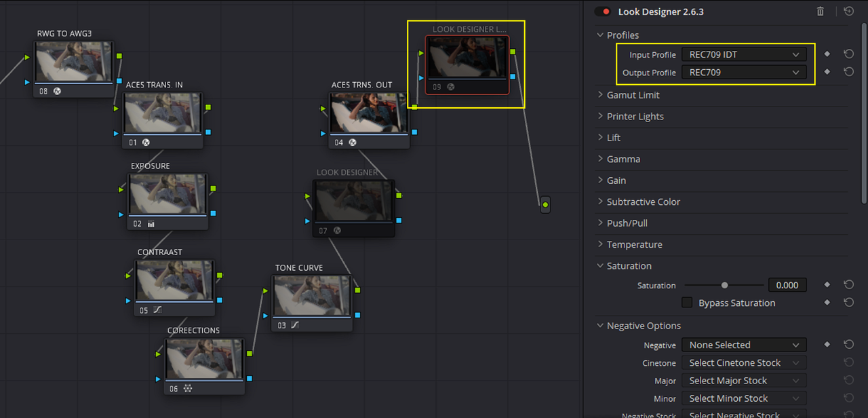Click the qualifier icon on COREECTIONS node
The image size is (868, 418).
(188, 389)
